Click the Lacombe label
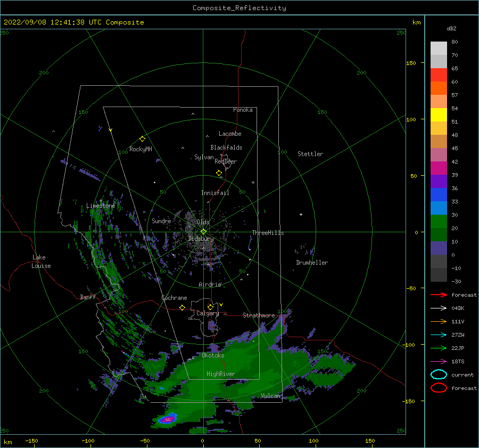 (230, 134)
